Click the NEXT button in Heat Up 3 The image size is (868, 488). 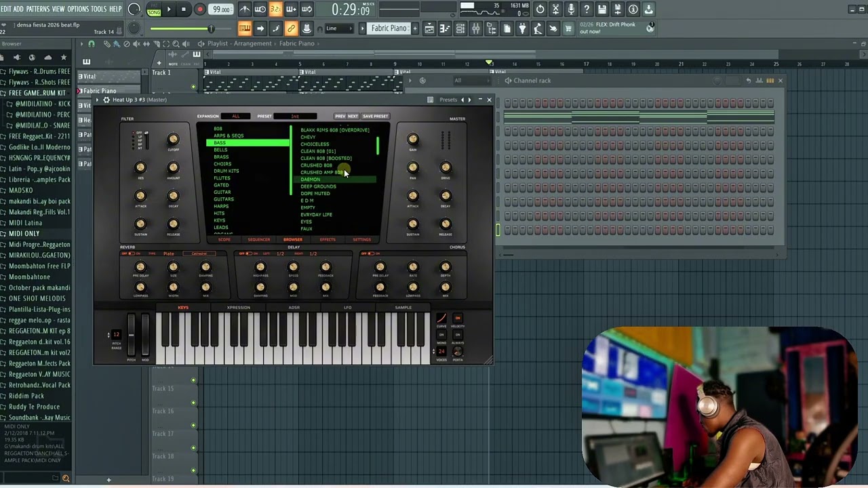pos(353,116)
